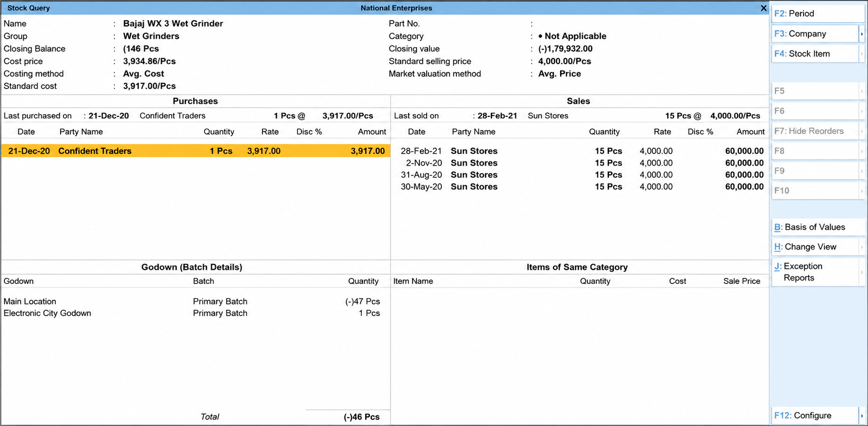Click the Party Name header under Purchases

coord(81,132)
